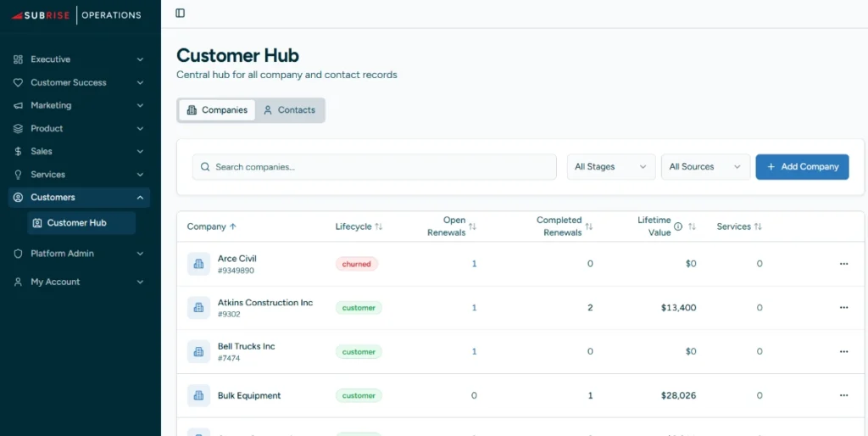This screenshot has height=436, width=868.
Task: Click the Lifetime Value info icon
Action: click(x=678, y=226)
